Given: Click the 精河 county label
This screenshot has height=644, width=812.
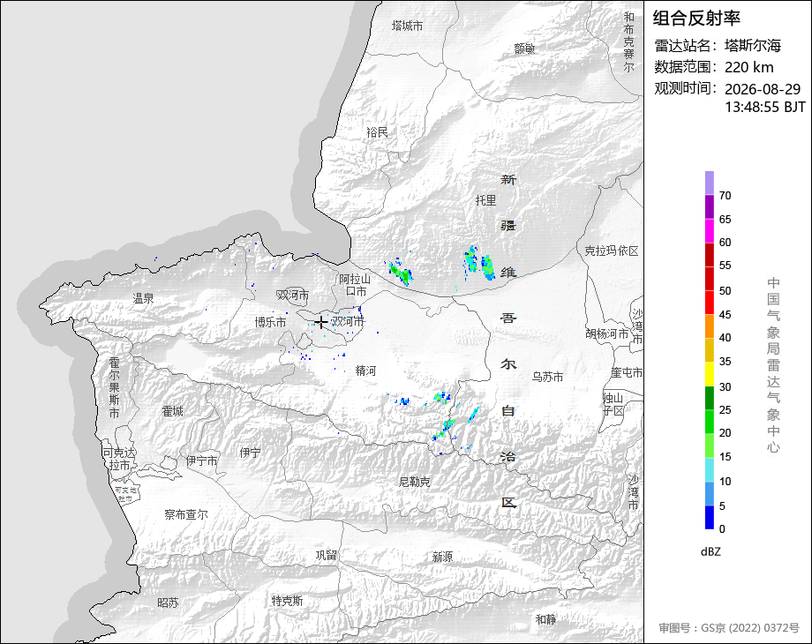Looking at the screenshot, I should [365, 371].
